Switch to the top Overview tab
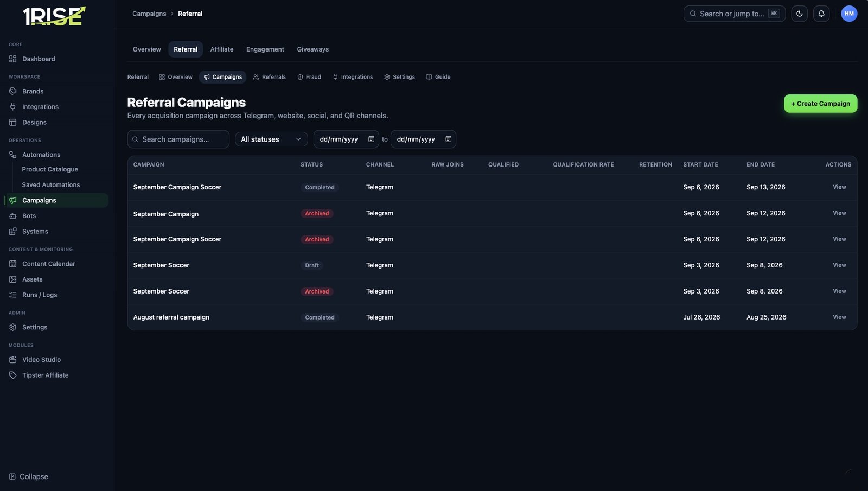 click(x=147, y=49)
